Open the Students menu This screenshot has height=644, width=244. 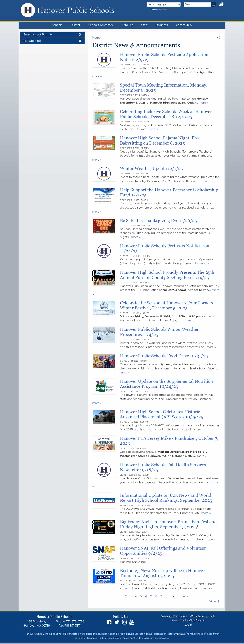[162, 25]
